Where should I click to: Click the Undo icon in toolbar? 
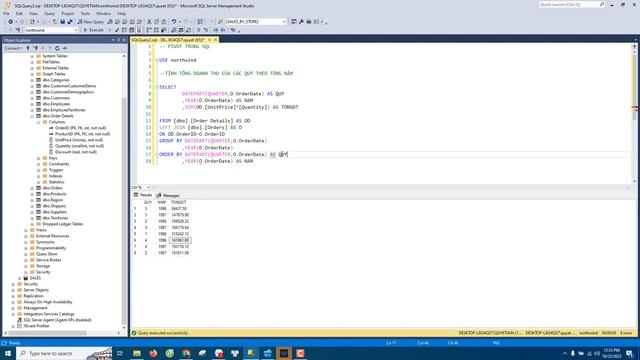tap(174, 22)
